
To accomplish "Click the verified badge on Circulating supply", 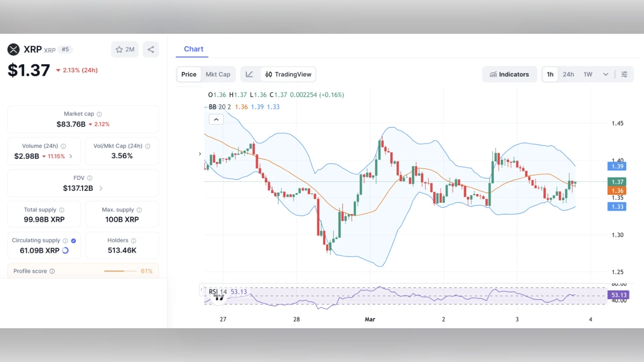I will point(74,240).
